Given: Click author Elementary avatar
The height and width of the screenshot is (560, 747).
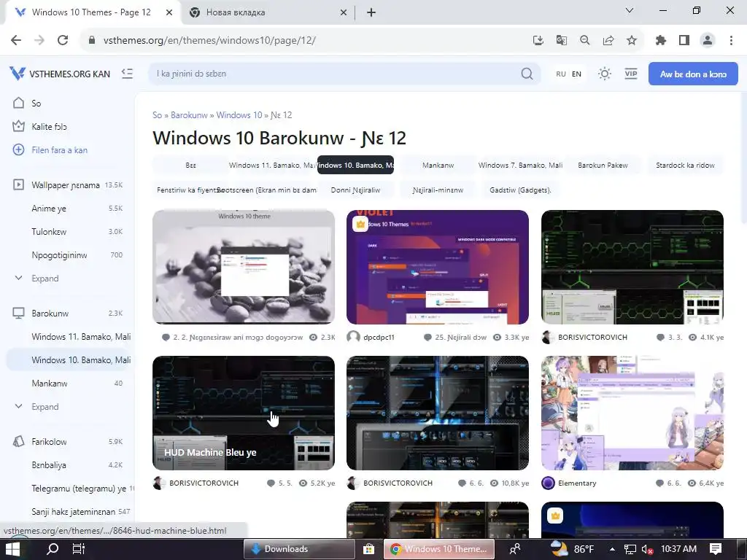Looking at the screenshot, I should pyautogui.click(x=549, y=483).
